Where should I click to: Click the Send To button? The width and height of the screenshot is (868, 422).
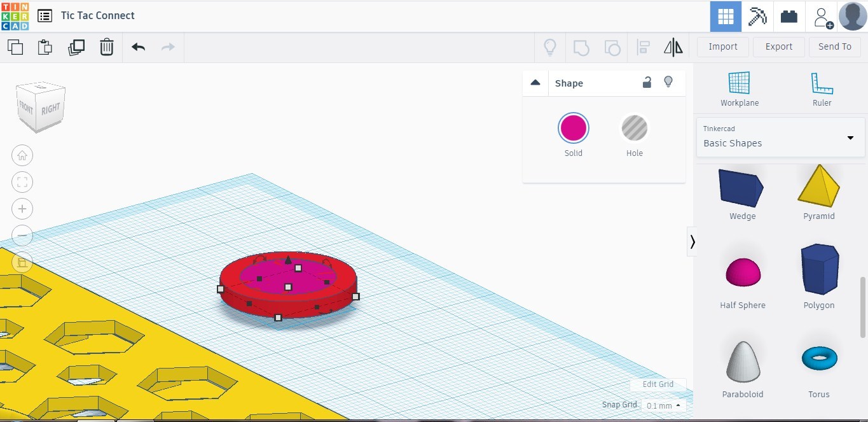click(835, 46)
